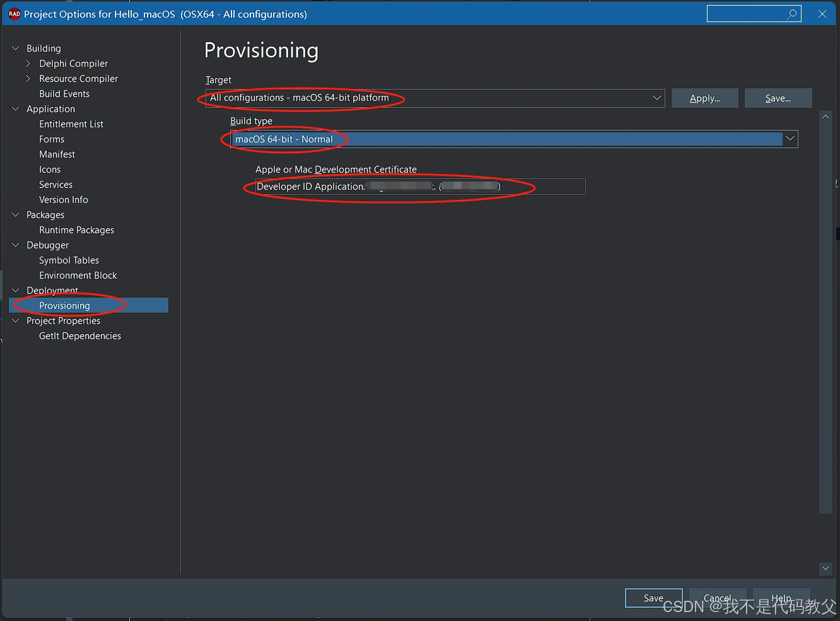Collapse the Packages tree node

coord(16,214)
